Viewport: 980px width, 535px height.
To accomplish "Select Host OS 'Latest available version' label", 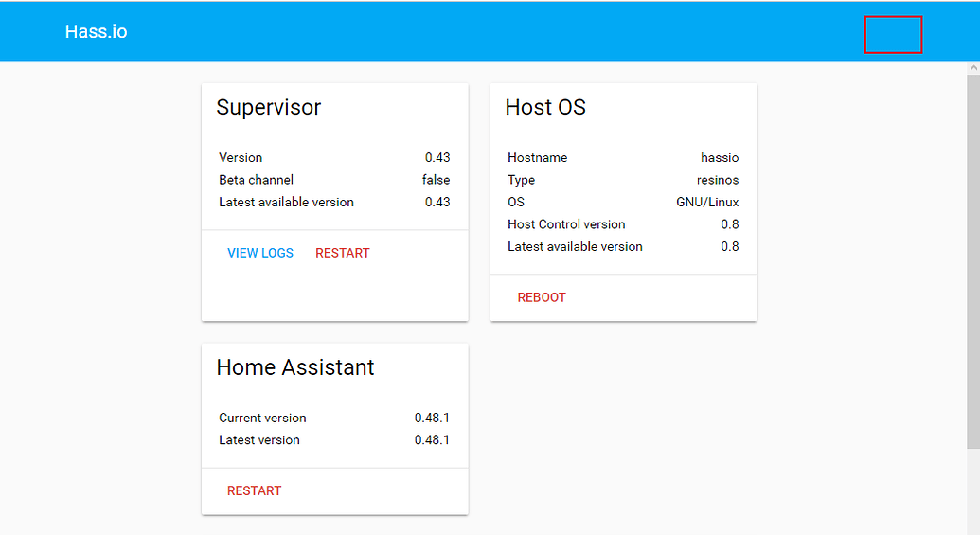I will 575,247.
